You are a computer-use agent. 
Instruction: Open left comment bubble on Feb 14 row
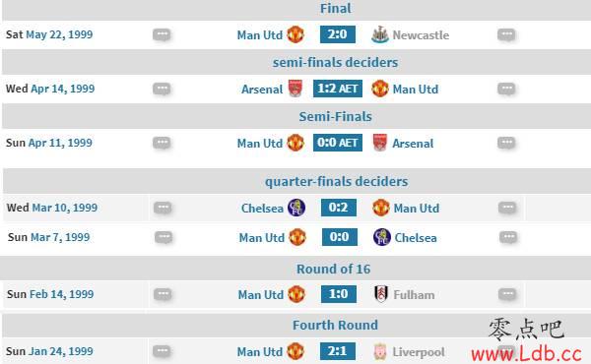(163, 294)
